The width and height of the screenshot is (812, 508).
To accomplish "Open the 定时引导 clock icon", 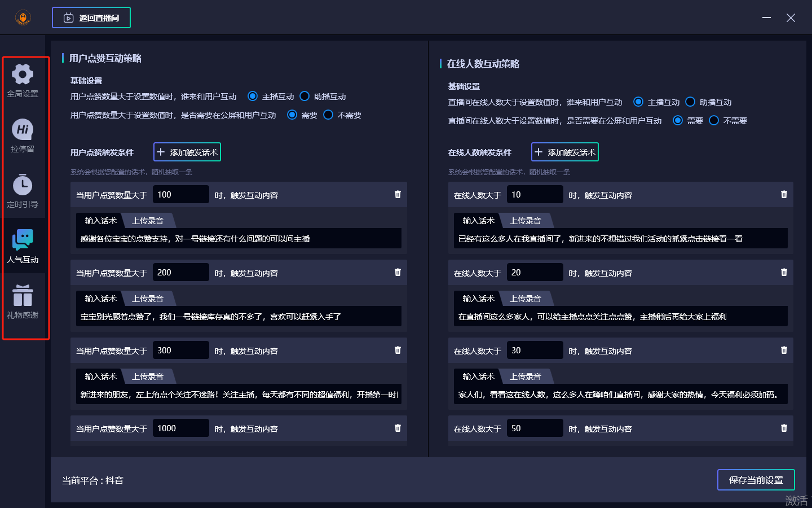I will click(23, 185).
